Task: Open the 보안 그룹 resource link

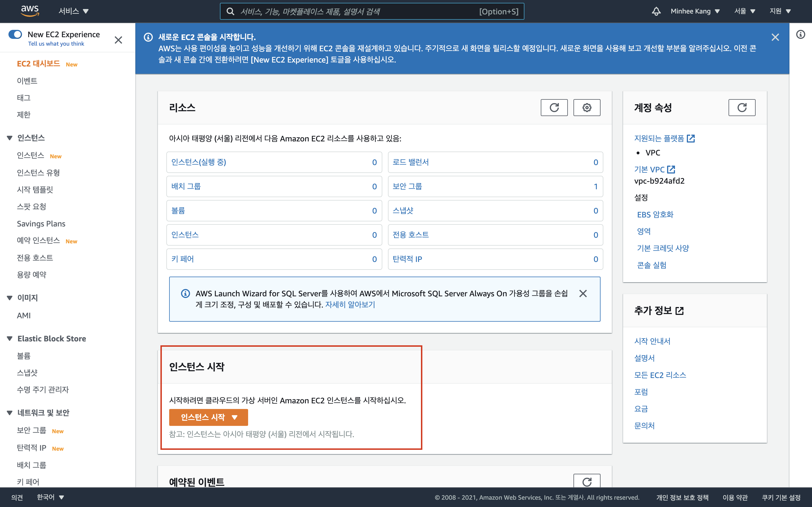Action: tap(407, 186)
